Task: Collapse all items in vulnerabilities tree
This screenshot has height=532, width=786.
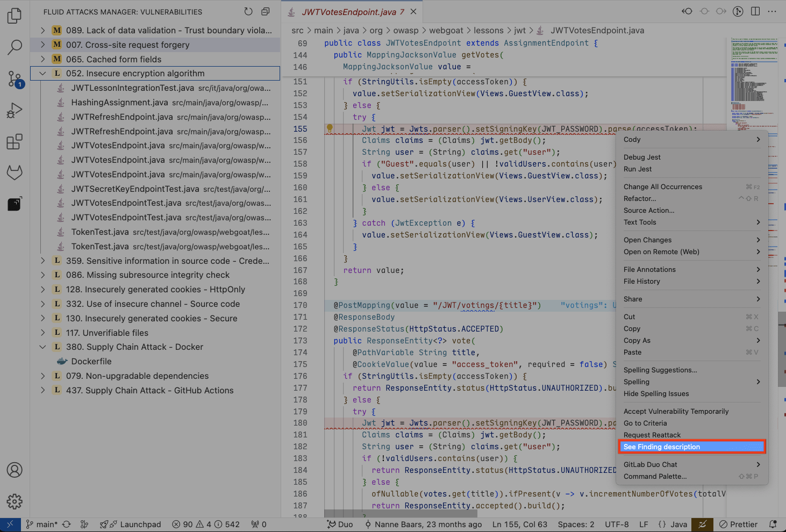Action: 266,11
